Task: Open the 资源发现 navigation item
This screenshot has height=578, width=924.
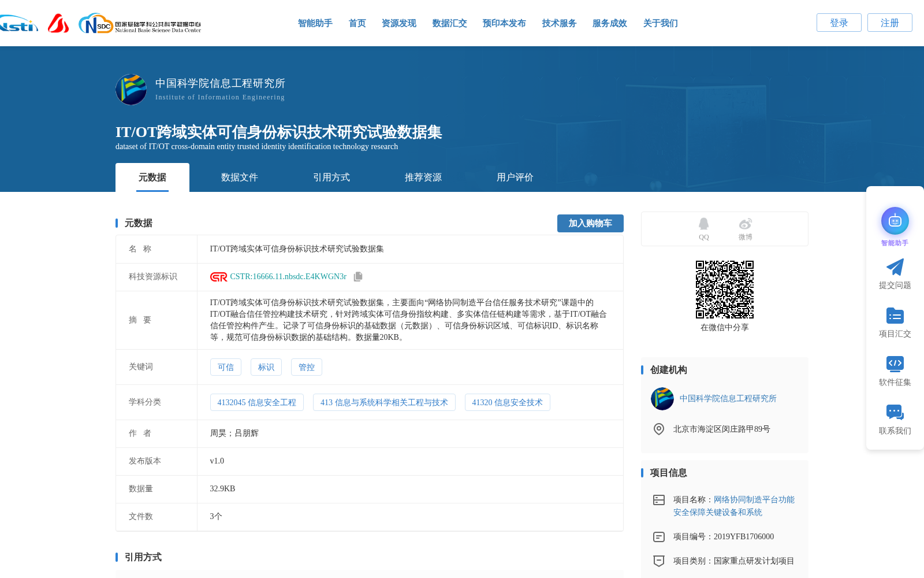Action: click(x=399, y=23)
